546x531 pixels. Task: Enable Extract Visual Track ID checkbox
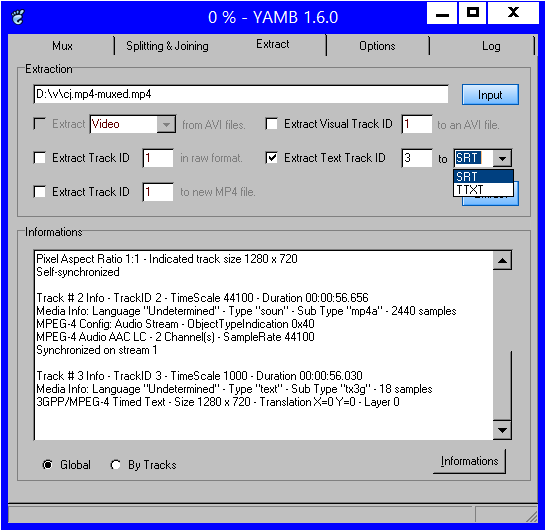tap(272, 124)
